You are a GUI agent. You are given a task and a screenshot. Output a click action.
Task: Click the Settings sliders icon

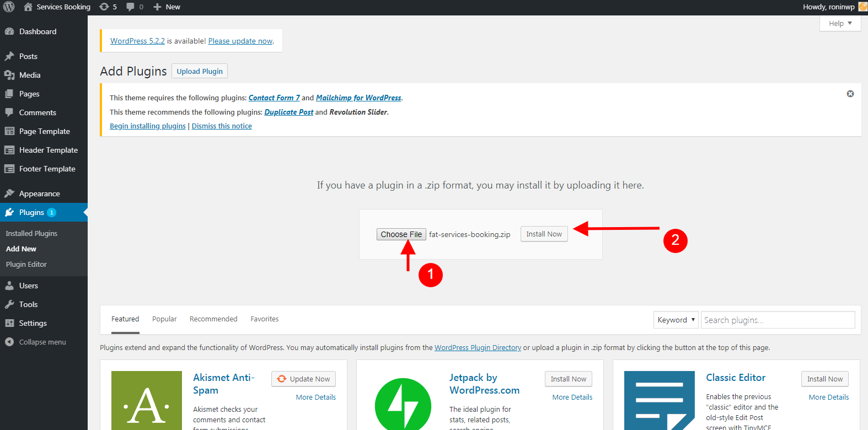click(x=9, y=323)
